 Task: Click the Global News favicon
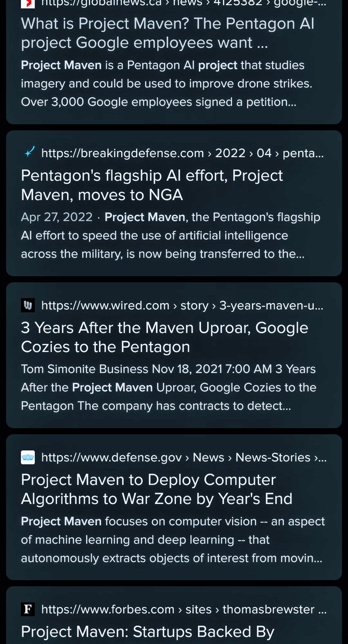(x=28, y=3)
